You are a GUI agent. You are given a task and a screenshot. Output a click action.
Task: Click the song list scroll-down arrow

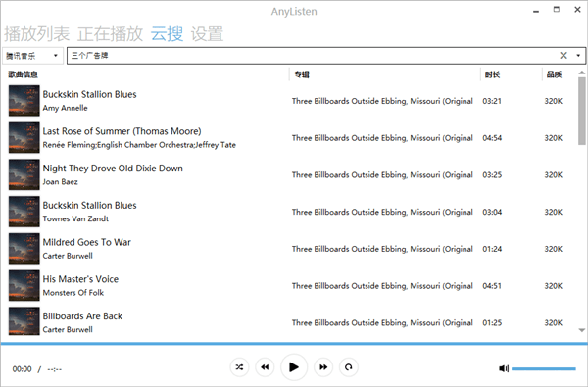(581, 330)
